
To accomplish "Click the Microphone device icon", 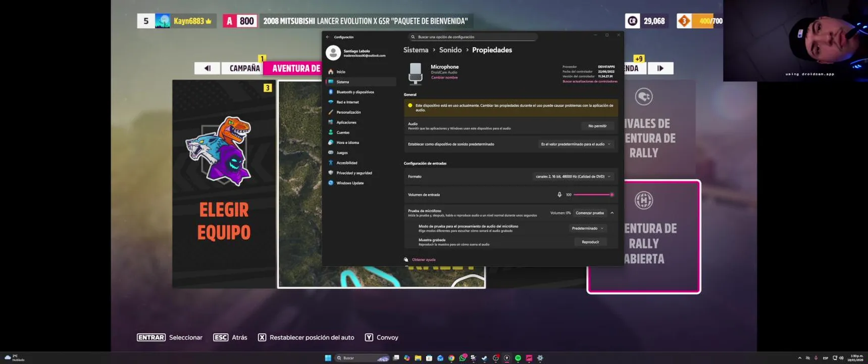I will [x=416, y=73].
